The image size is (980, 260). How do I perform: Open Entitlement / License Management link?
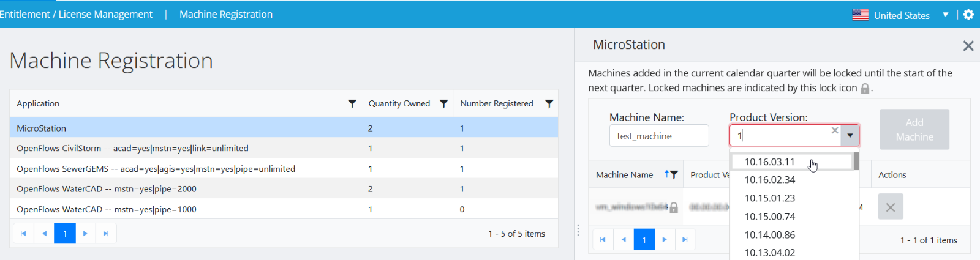pos(76,14)
